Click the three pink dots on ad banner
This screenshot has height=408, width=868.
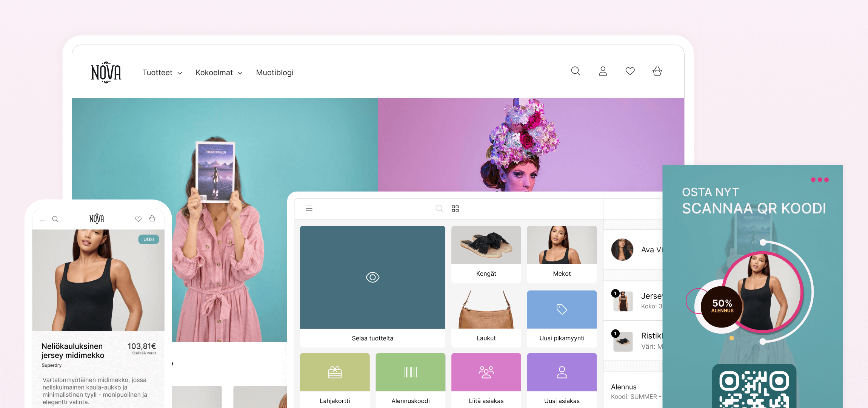(x=820, y=179)
